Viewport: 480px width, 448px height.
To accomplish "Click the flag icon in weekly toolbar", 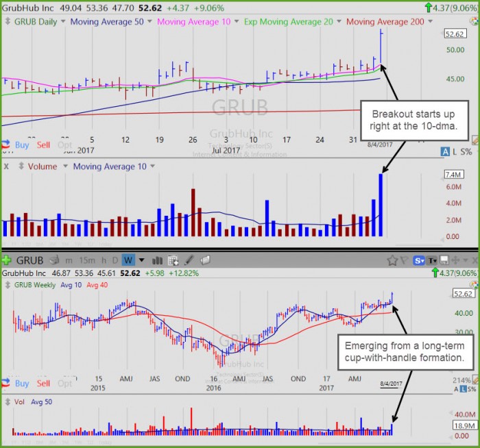I will 405,260.
